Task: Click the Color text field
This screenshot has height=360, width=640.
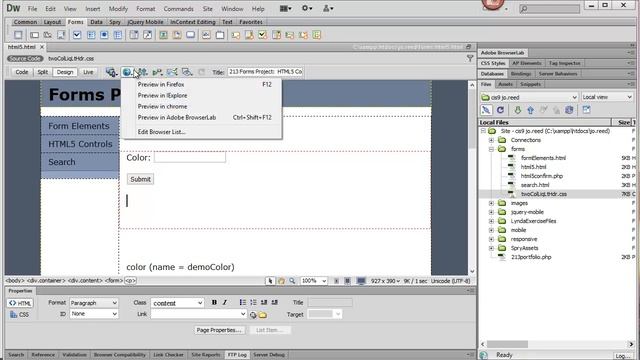Action: click(190, 158)
